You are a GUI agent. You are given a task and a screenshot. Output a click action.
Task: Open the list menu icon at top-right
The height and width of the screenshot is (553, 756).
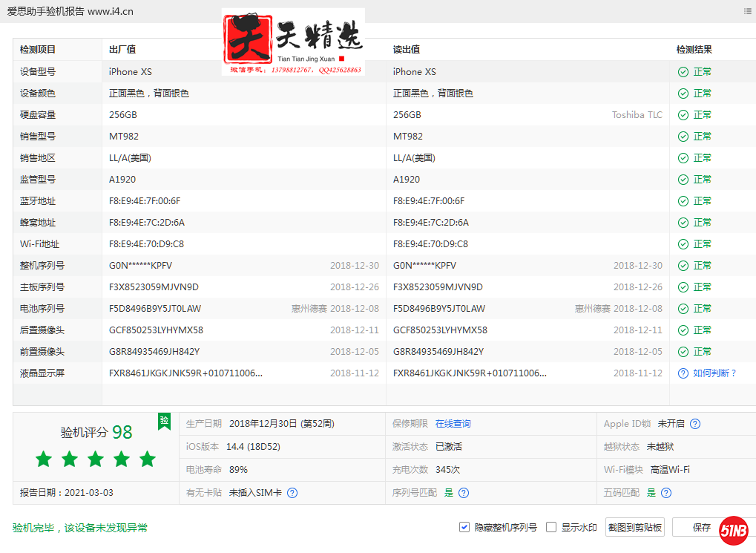(747, 11)
